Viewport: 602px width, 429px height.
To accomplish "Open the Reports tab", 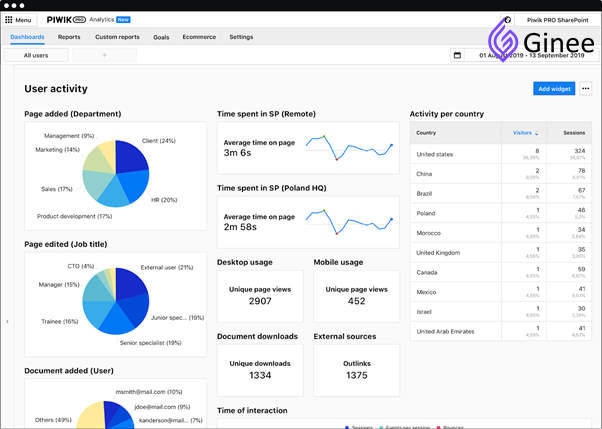I will pyautogui.click(x=69, y=37).
